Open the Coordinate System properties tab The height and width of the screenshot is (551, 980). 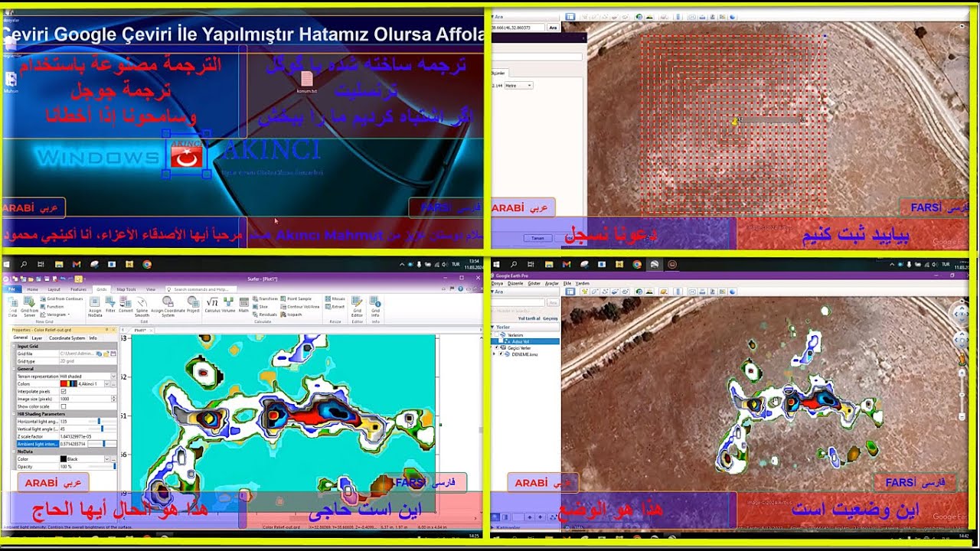point(67,337)
